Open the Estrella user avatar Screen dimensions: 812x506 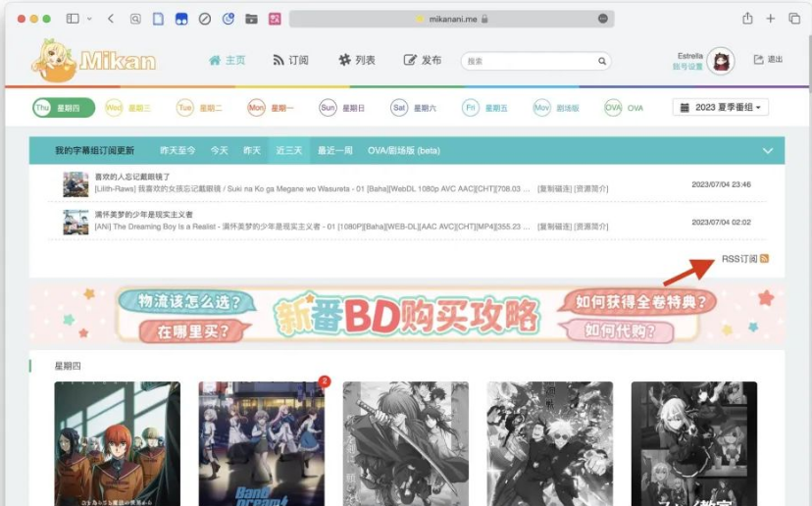point(721,61)
